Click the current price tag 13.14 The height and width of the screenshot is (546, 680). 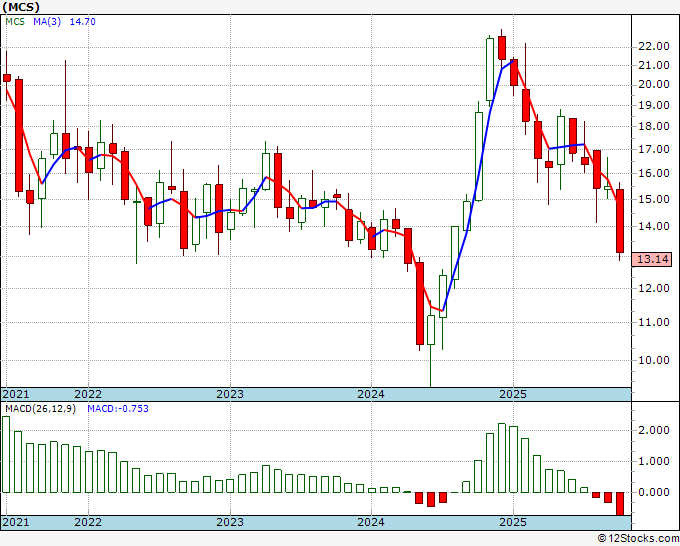pos(652,259)
